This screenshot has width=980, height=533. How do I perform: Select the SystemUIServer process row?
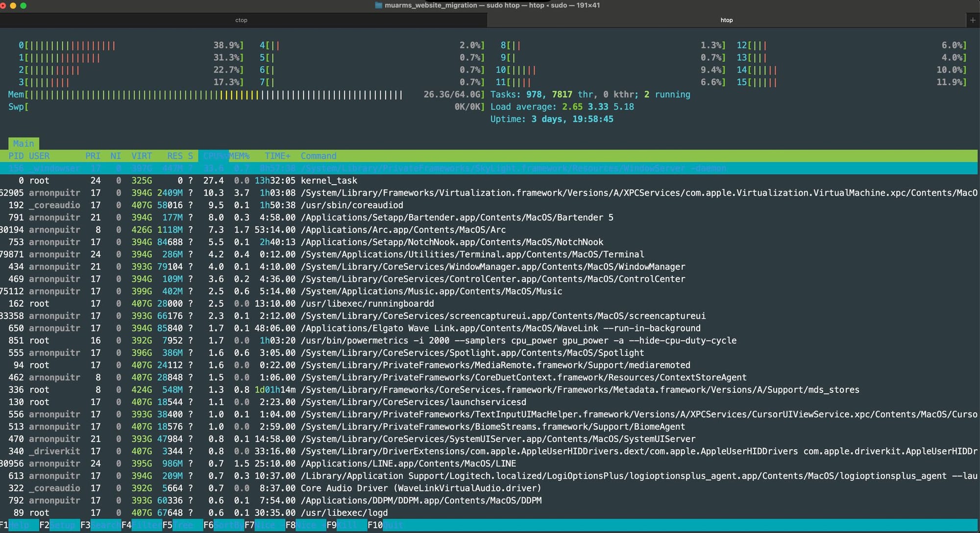point(489,438)
